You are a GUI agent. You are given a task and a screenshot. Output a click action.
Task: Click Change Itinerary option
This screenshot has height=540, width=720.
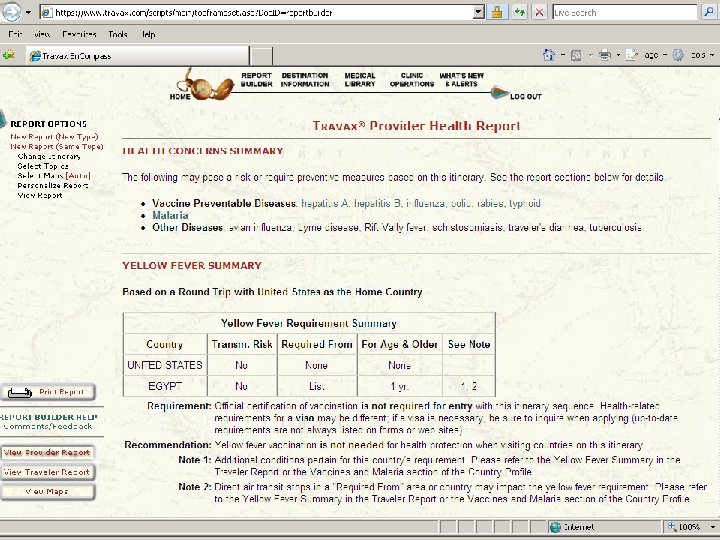pos(49,156)
